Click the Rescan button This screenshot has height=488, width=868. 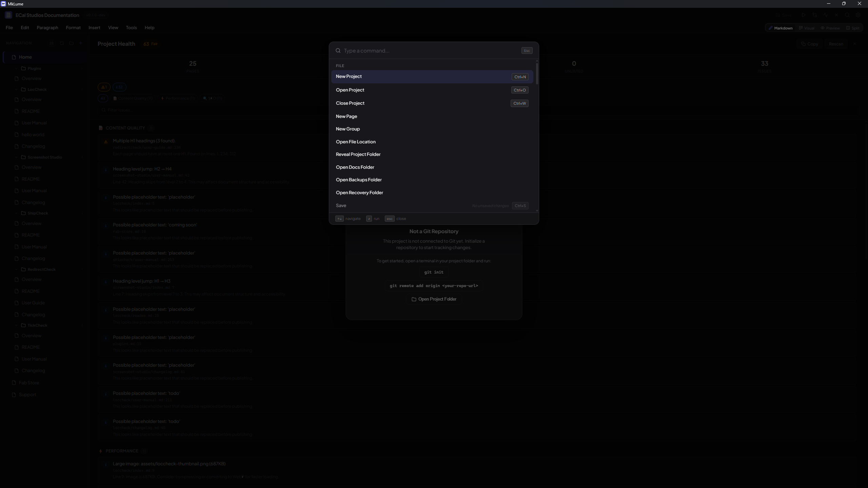[836, 44]
